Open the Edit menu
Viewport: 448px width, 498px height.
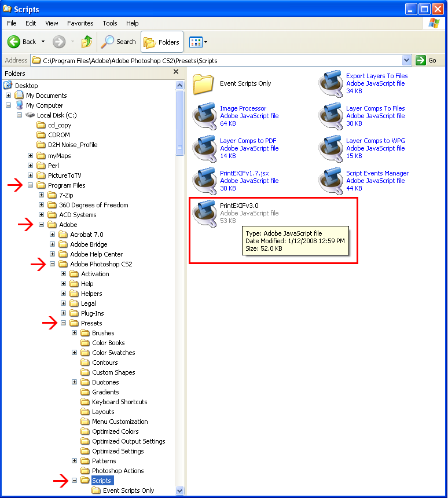(31, 23)
